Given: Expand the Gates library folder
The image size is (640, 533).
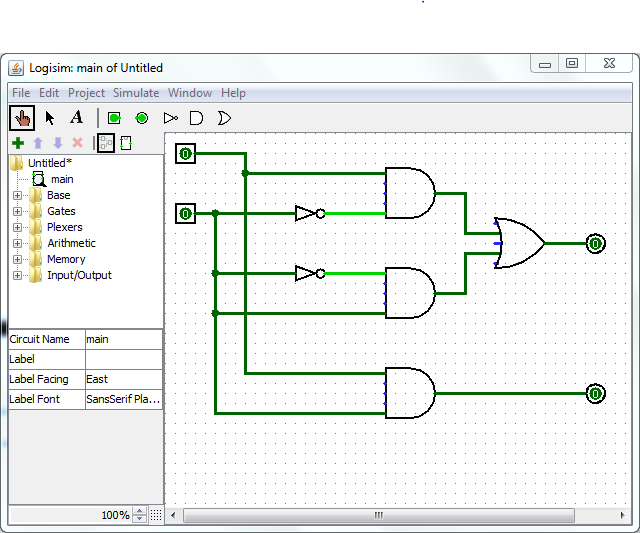Looking at the screenshot, I should (17, 211).
